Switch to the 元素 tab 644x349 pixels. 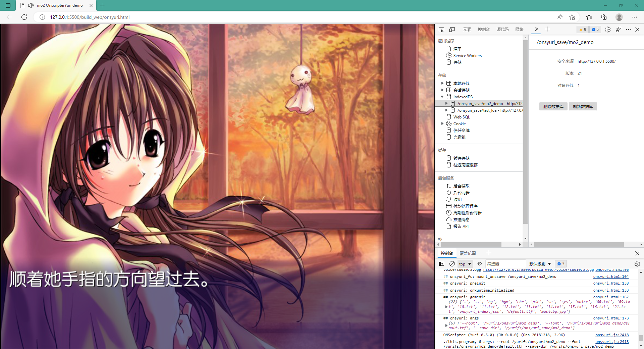[x=467, y=30]
